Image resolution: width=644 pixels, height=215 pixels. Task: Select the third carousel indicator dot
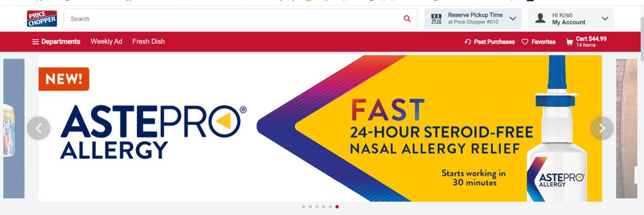coord(317,207)
